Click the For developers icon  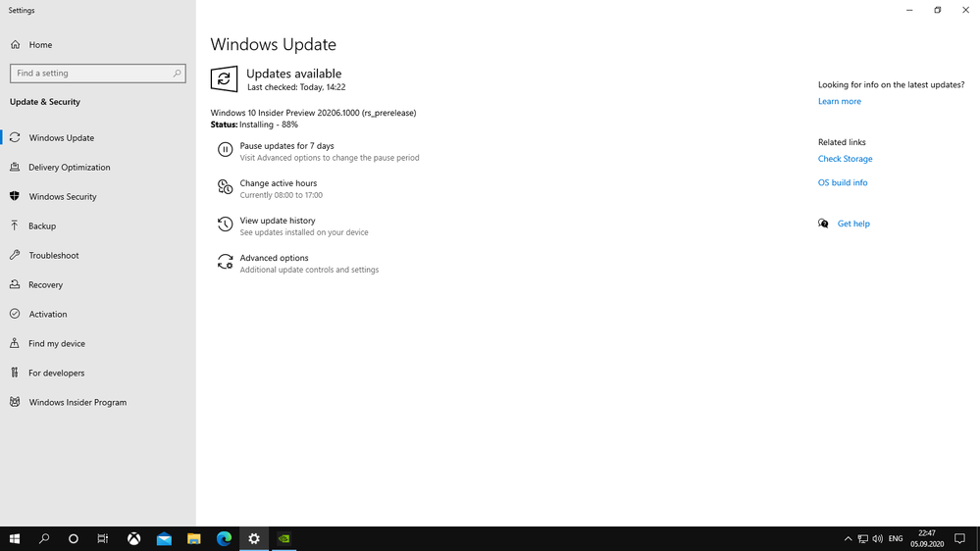[15, 373]
